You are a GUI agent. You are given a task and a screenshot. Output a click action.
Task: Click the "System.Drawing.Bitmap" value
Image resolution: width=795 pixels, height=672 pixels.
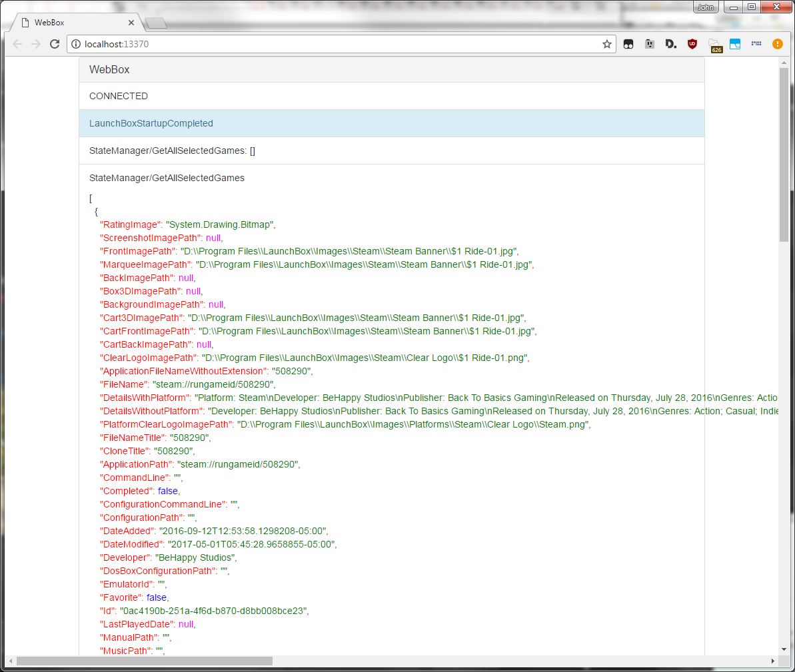(x=219, y=224)
